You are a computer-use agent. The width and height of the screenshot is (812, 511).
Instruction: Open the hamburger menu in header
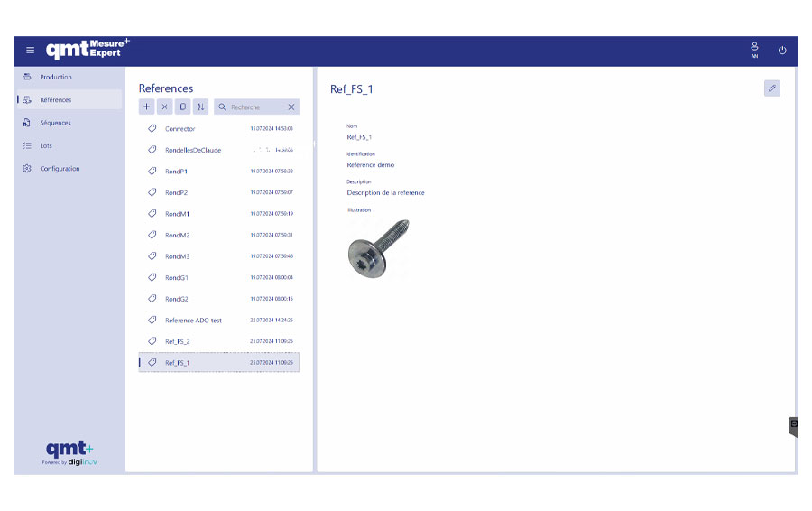[30, 51]
